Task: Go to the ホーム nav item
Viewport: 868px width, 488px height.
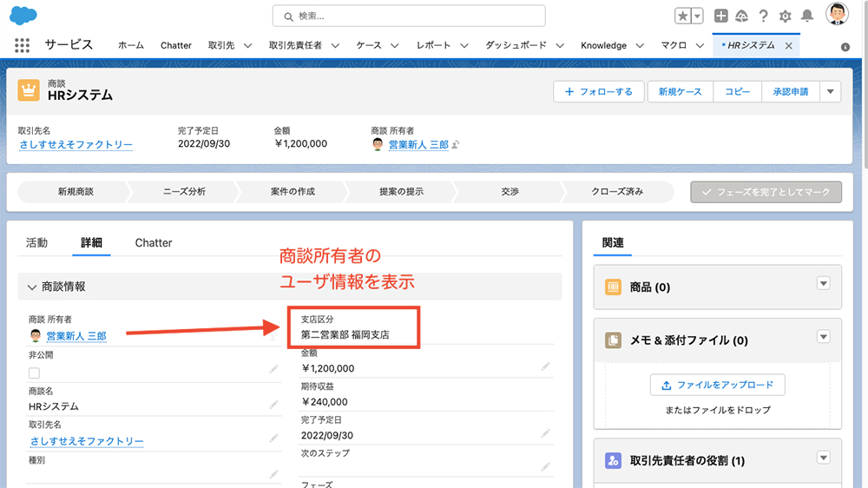Action: [131, 45]
